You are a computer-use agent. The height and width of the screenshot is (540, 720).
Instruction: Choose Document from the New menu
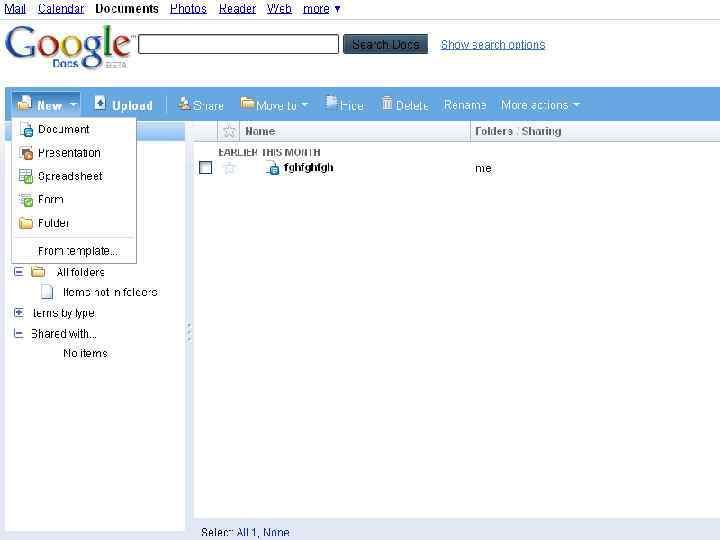point(74,129)
